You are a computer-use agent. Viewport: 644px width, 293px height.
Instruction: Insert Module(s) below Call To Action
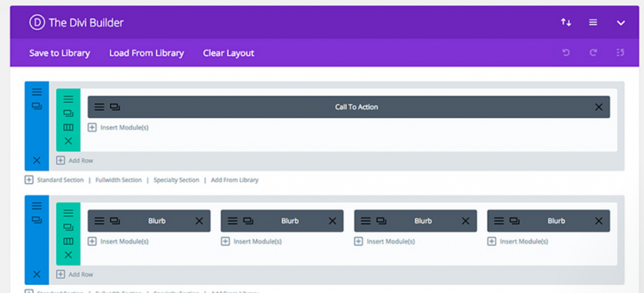[119, 128]
